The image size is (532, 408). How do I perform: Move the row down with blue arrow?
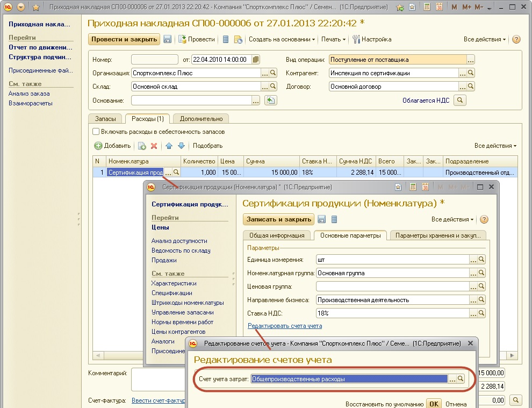[x=181, y=146]
